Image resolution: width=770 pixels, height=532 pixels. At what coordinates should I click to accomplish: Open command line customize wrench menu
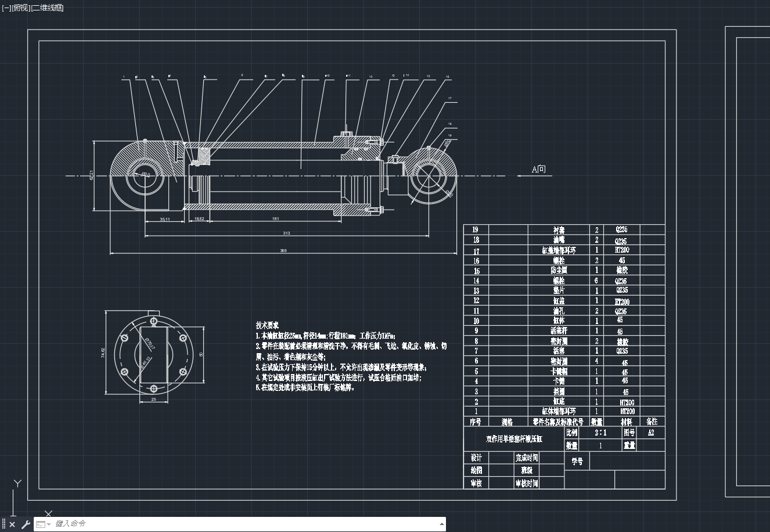[25, 524]
